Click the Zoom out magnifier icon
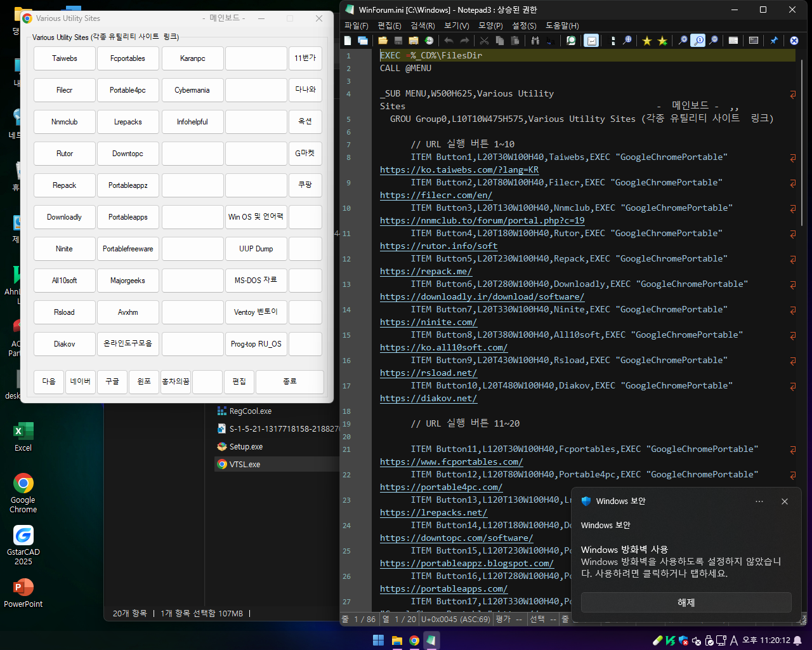 (x=714, y=41)
